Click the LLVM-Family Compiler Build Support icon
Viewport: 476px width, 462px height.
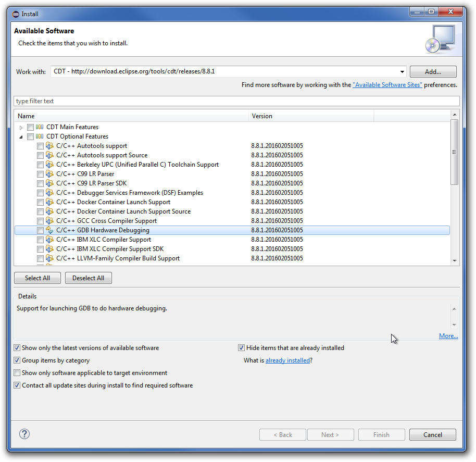tap(50, 258)
